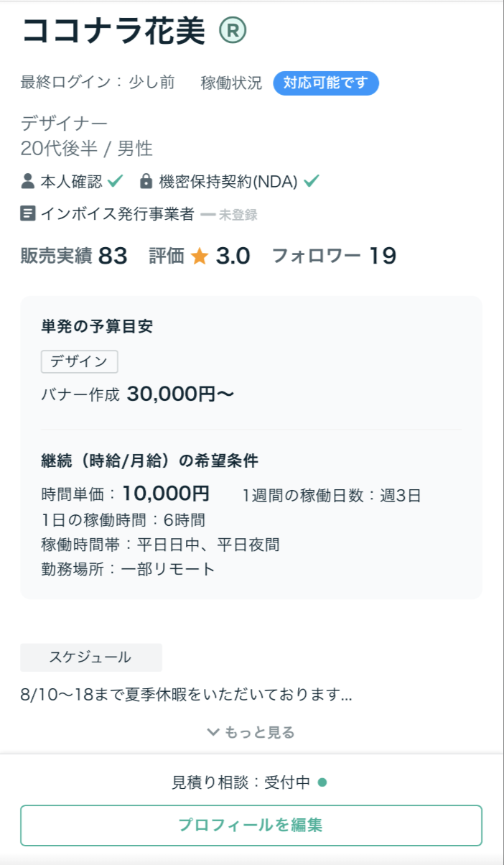
Task: Click the 対応可能です availability badge
Action: click(325, 83)
